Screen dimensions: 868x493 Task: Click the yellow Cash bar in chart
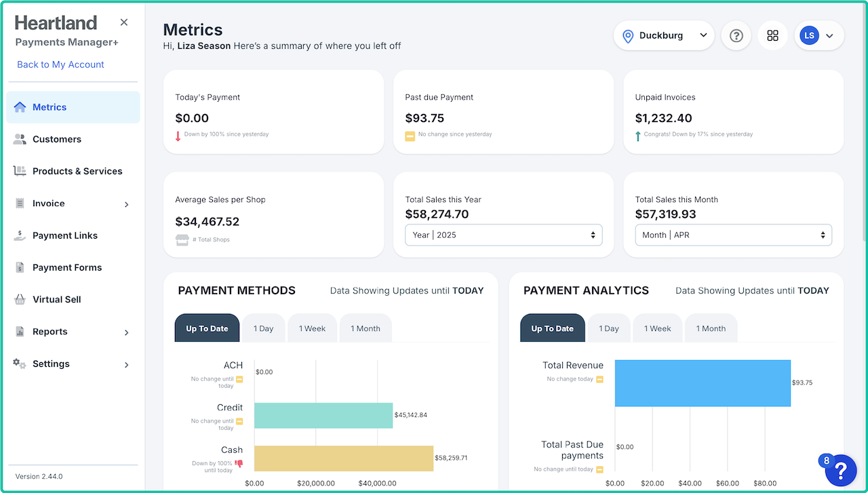(343, 458)
